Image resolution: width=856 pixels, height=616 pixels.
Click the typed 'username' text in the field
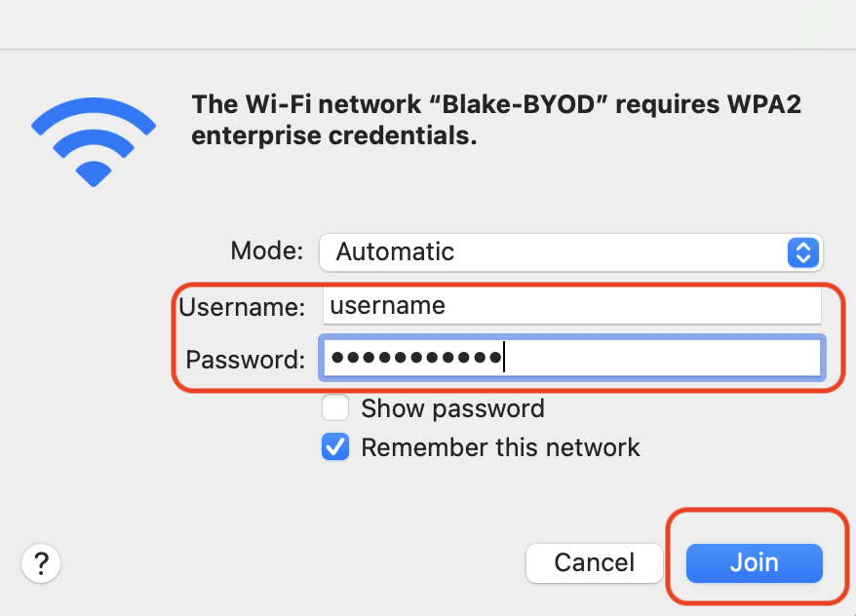388,305
